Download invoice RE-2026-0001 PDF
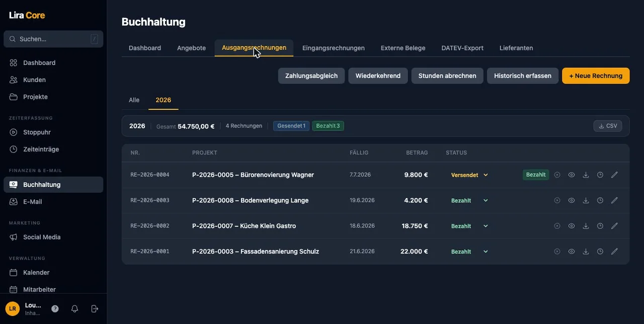Screen dimensions: 644x324 tap(586, 251)
